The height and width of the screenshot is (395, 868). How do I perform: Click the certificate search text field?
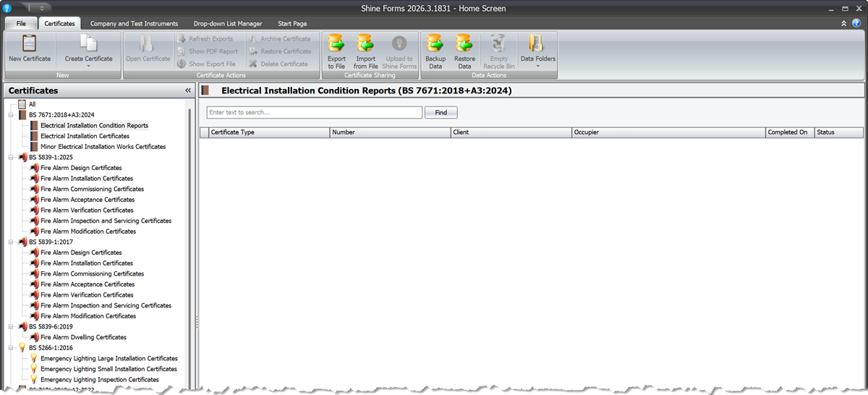coord(314,113)
